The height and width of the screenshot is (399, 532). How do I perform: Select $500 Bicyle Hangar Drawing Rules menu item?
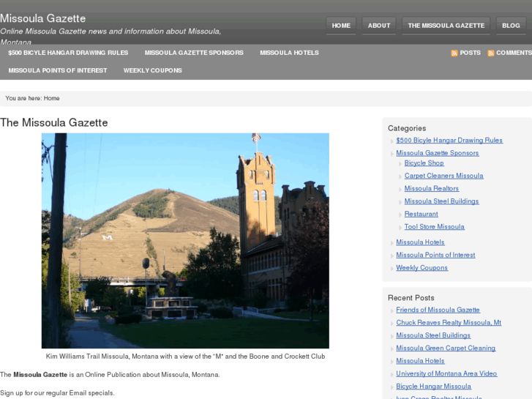pos(68,53)
